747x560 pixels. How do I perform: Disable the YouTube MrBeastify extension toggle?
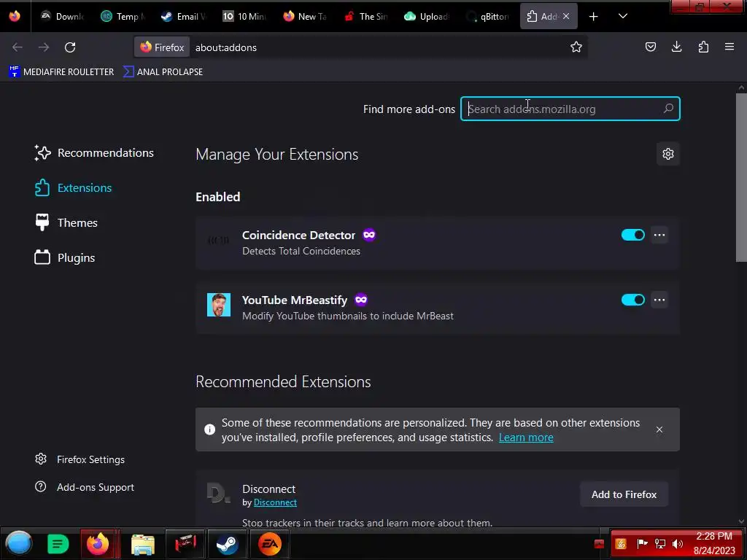(x=632, y=300)
